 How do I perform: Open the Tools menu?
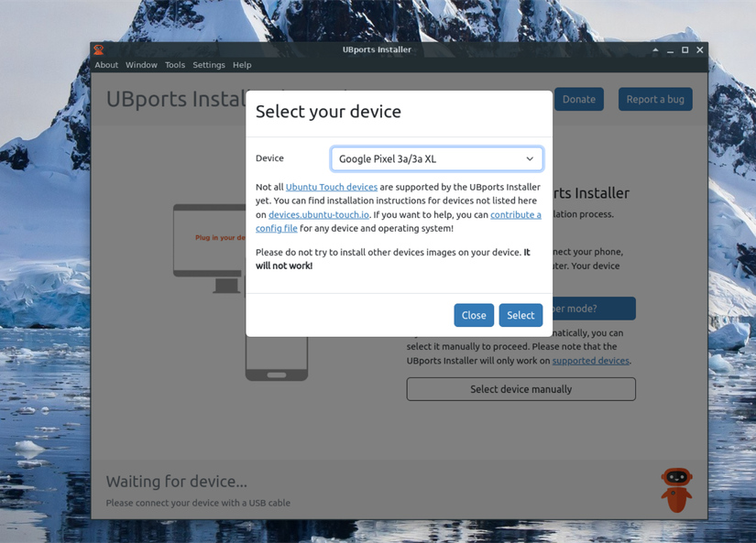click(x=174, y=65)
